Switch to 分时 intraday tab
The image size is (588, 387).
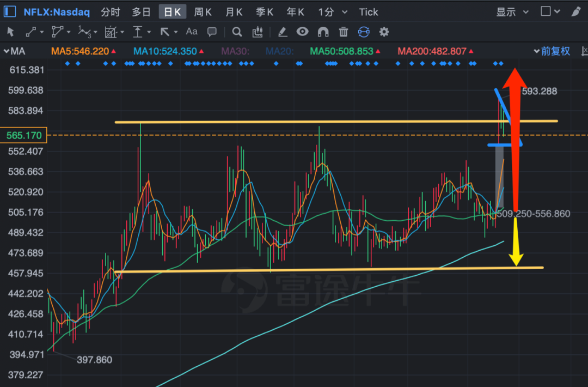click(x=110, y=12)
